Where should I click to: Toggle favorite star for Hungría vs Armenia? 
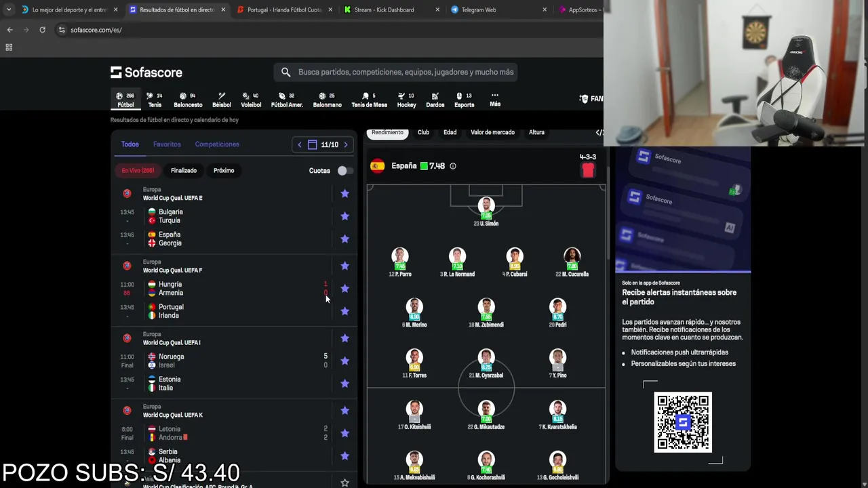[x=344, y=289]
